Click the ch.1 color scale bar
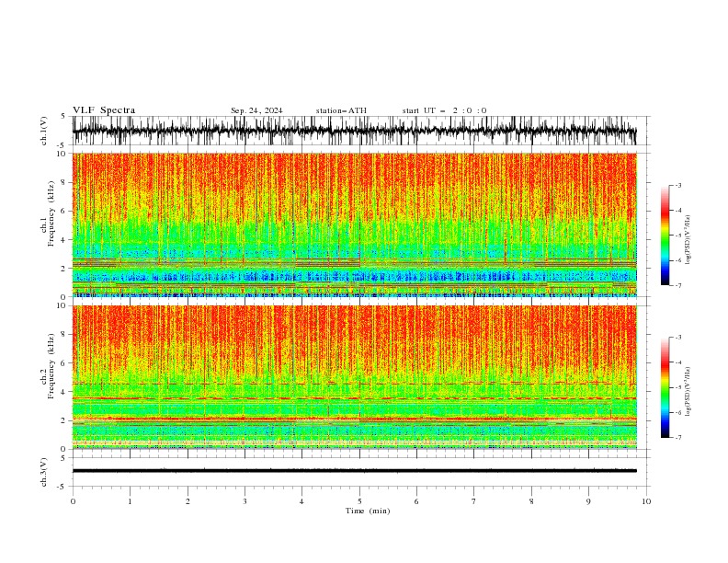Image resolution: width=728 pixels, height=563 pixels. pyautogui.click(x=665, y=236)
